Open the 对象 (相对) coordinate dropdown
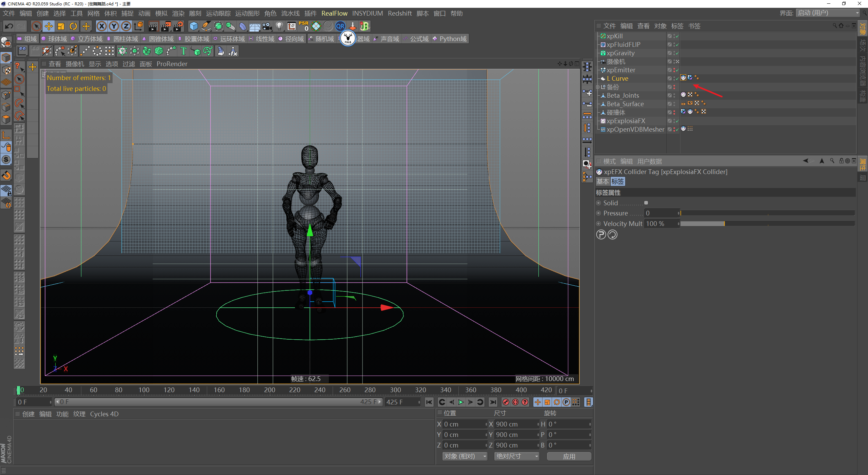 coord(464,456)
